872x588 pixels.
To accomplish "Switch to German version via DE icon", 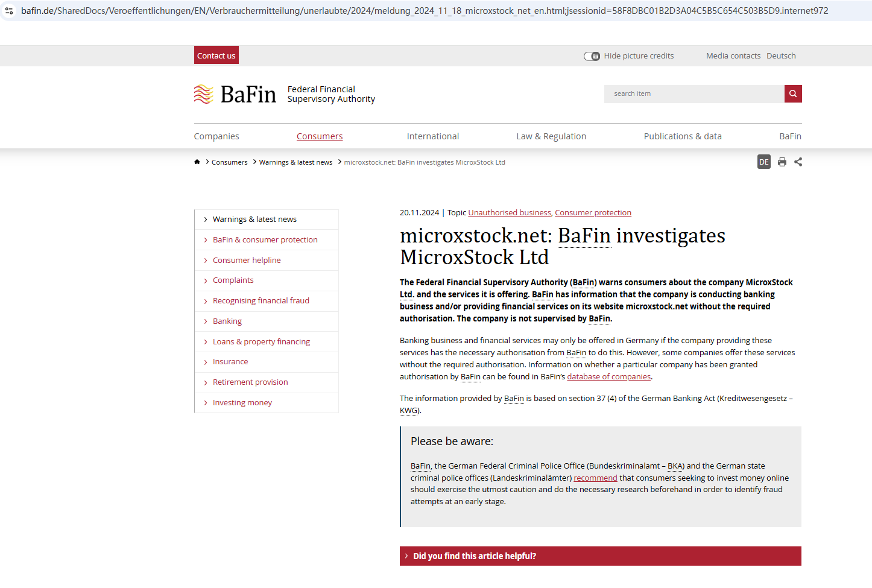I will 764,162.
